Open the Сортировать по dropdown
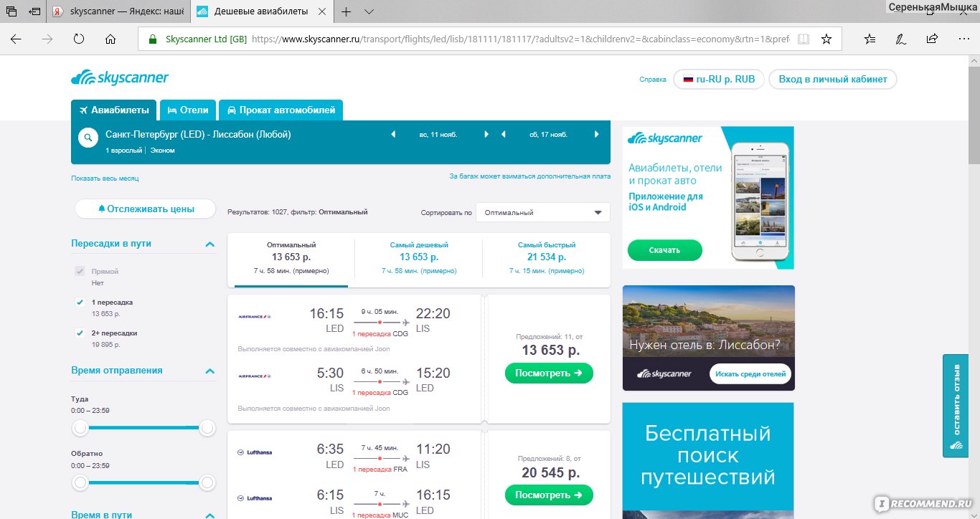Screen dimensions: 980x519 543,212
